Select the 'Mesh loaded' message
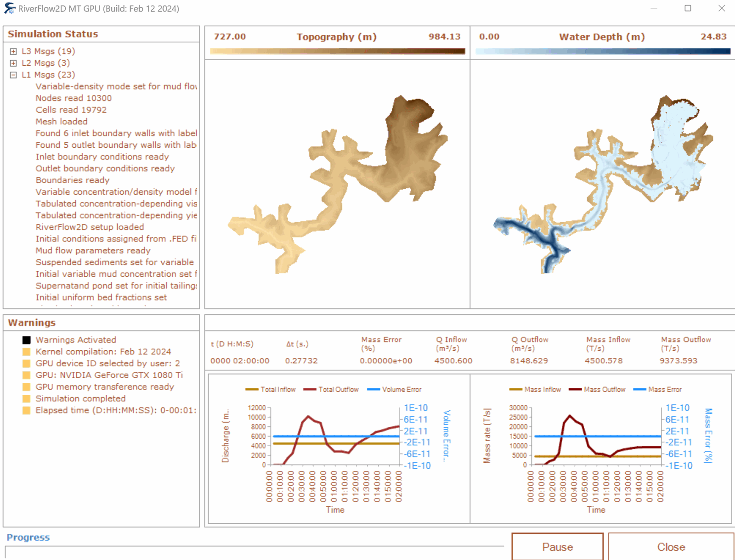Image resolution: width=735 pixels, height=560 pixels. [x=62, y=122]
